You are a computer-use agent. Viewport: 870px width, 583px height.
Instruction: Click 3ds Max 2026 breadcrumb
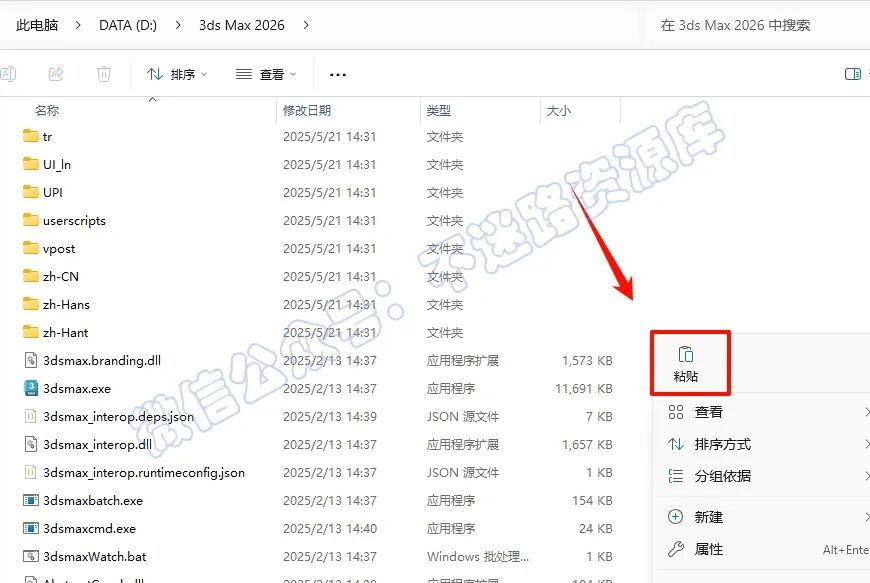coord(241,25)
